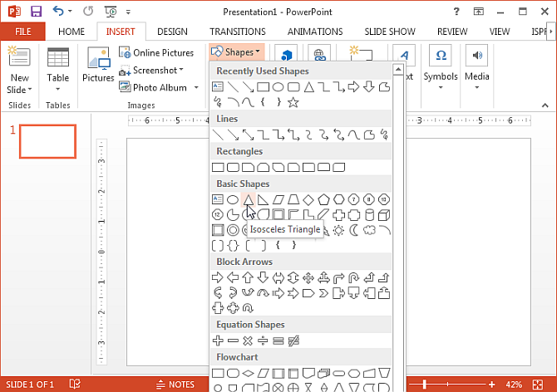Click the zoom slider handle
This screenshot has height=392, width=557.
[x=425, y=385]
